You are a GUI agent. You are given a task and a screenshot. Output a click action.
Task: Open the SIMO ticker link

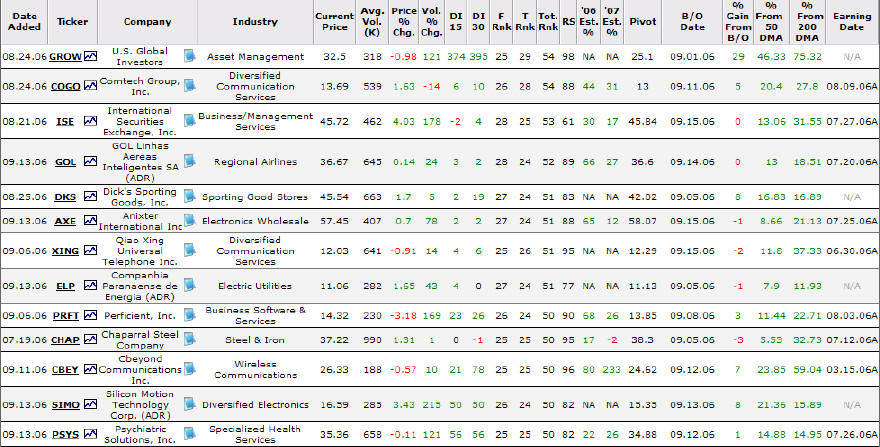click(x=66, y=405)
